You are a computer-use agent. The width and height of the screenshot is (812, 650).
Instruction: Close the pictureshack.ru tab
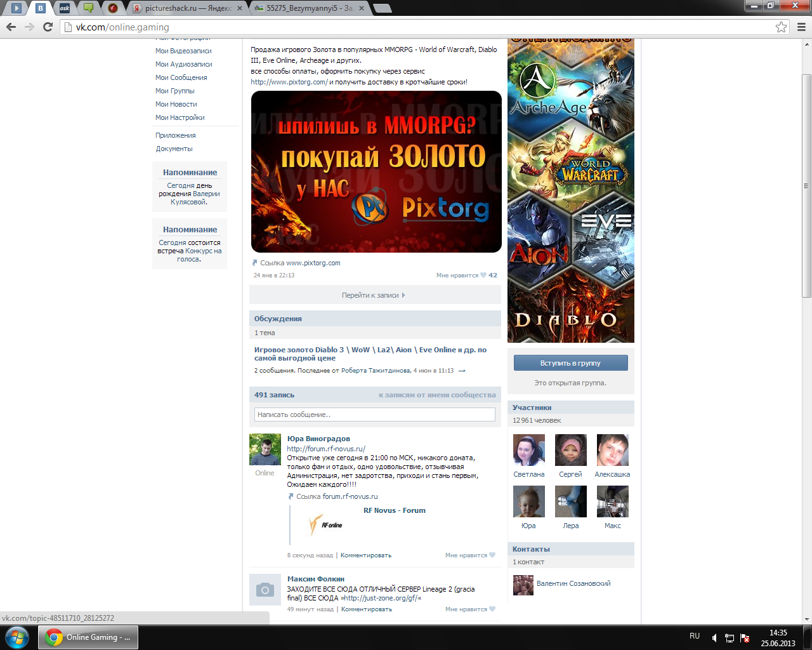(240, 8)
